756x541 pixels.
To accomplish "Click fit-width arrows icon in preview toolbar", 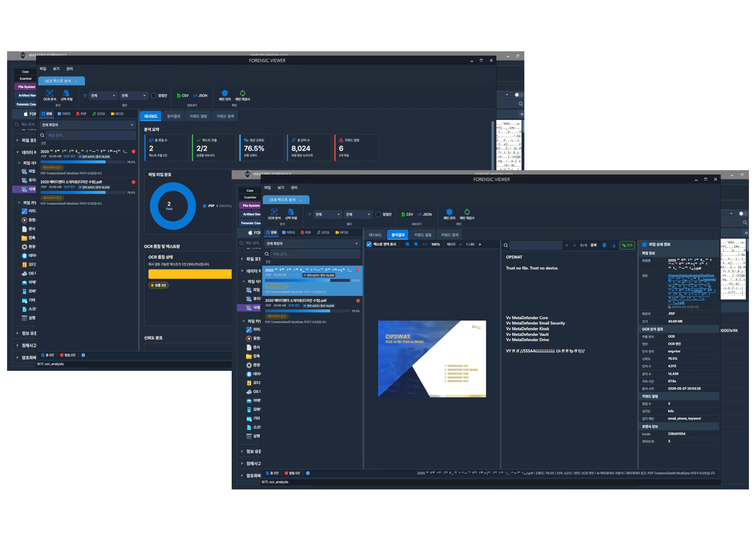I will click(x=425, y=244).
